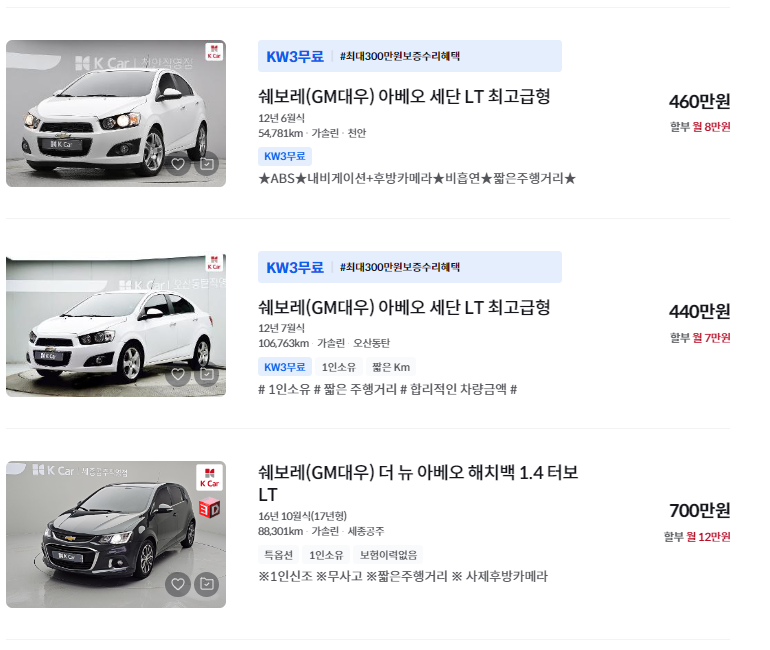The width and height of the screenshot is (770, 650).
Task: Favorite the 460만원 Aveo sedan with the heart icon
Action: click(x=178, y=164)
